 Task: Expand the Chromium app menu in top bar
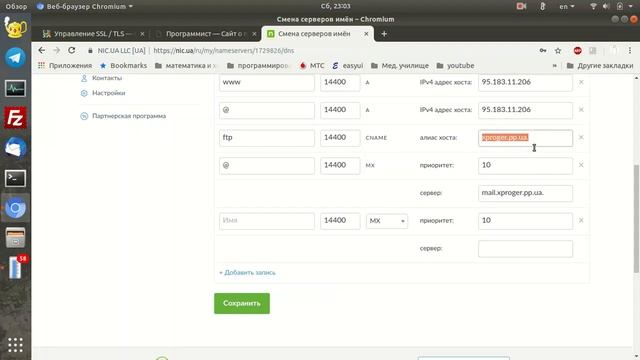(84, 6)
